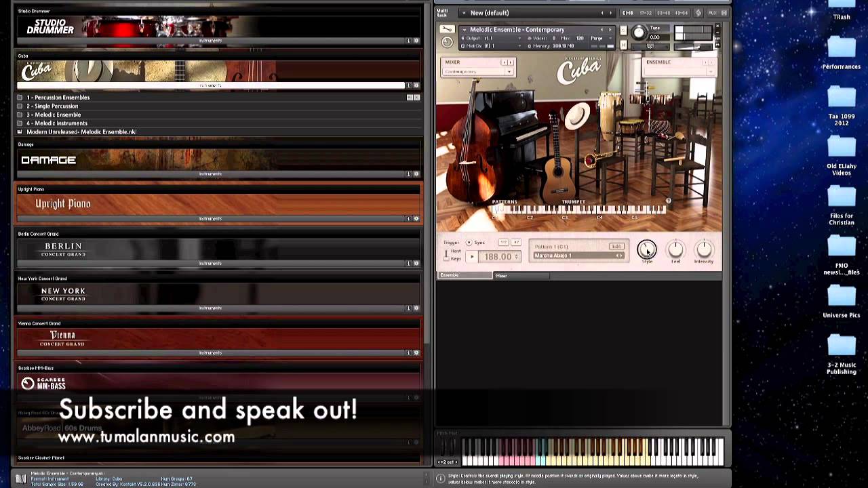Screen dimensions: 868x488
Task: Open settings gear on Upright Piano library
Action: [416, 219]
